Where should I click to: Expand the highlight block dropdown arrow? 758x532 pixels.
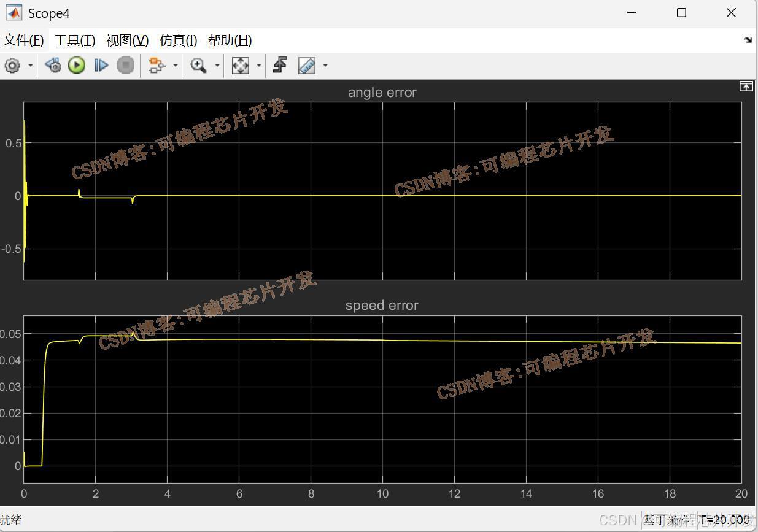pos(176,66)
